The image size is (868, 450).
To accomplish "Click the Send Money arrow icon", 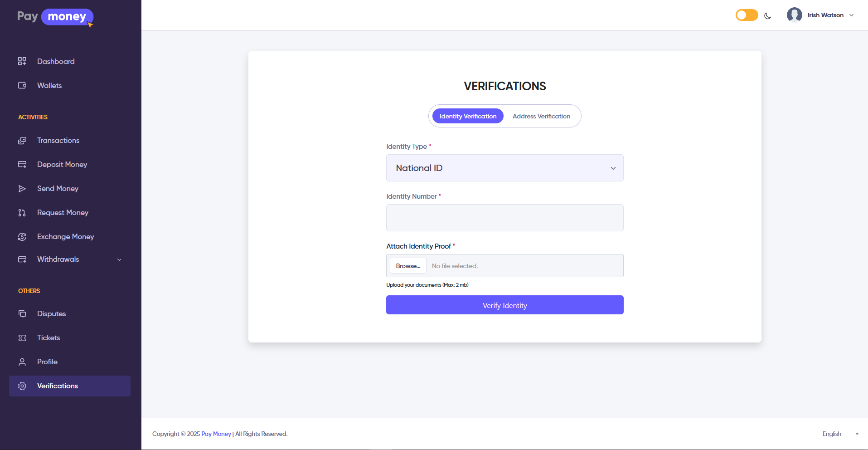I will coord(22,189).
